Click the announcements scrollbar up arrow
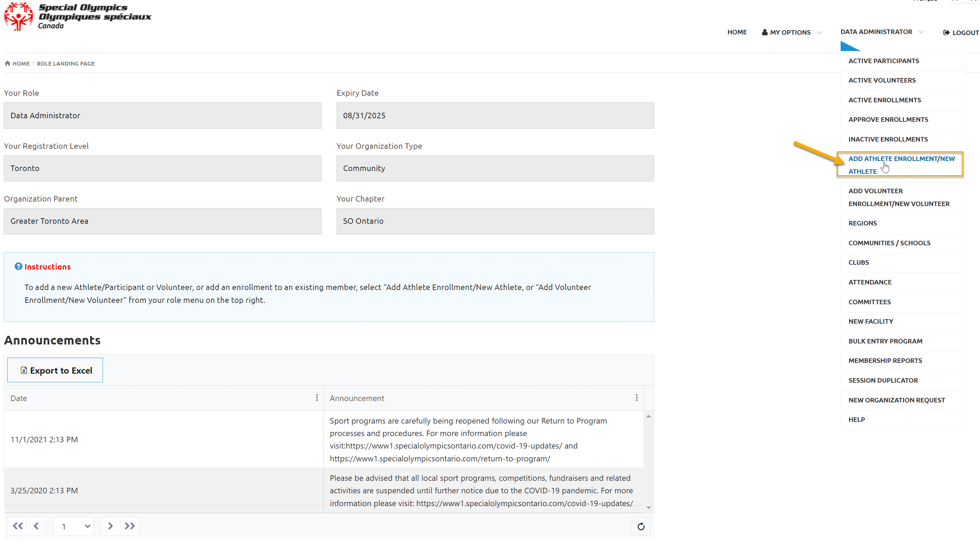Screen dimensions: 980x545 (x=648, y=416)
